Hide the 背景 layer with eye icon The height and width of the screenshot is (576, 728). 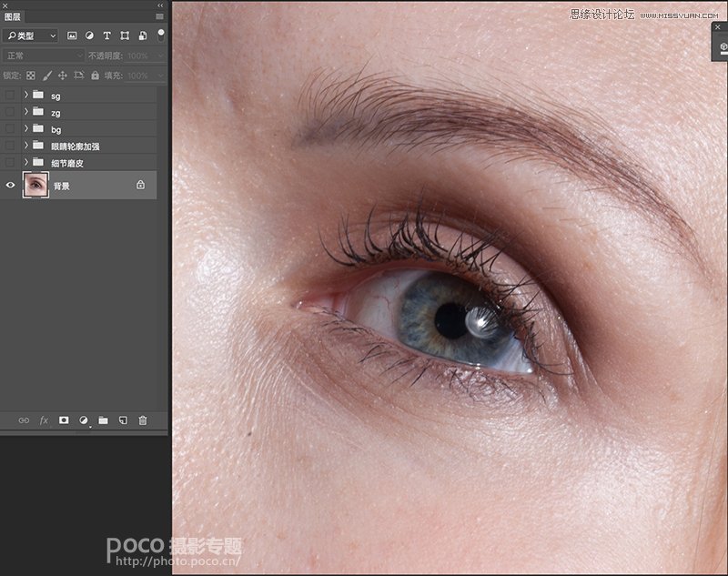point(10,185)
